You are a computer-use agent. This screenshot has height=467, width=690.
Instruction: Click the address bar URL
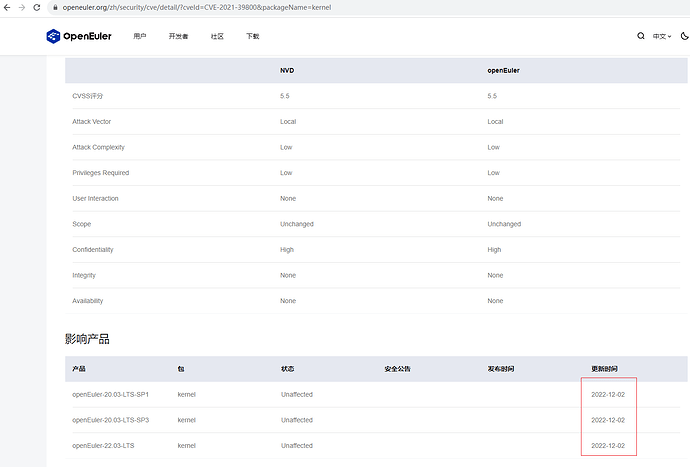pos(200,7)
